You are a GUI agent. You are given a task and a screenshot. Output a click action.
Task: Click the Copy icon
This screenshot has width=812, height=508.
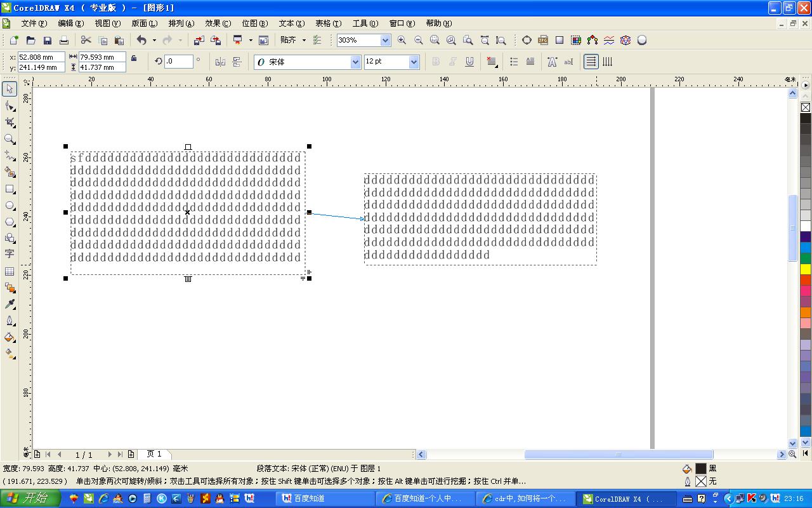click(103, 40)
